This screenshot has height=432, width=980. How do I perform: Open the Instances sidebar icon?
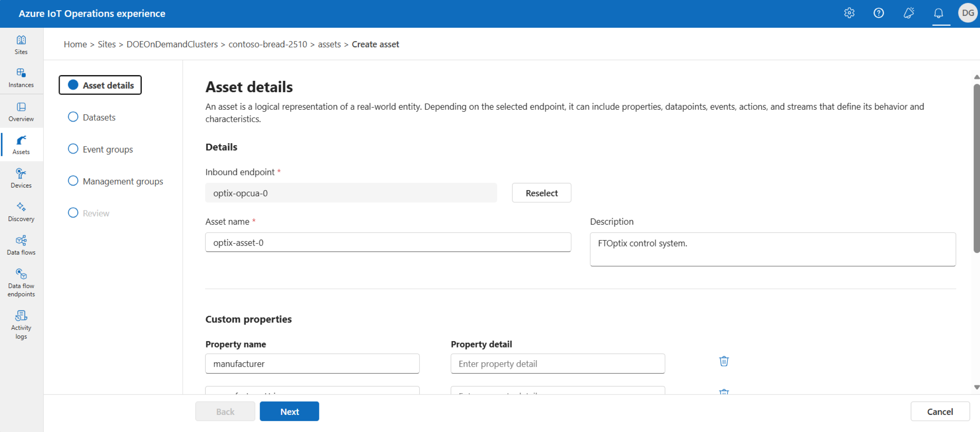click(x=21, y=78)
